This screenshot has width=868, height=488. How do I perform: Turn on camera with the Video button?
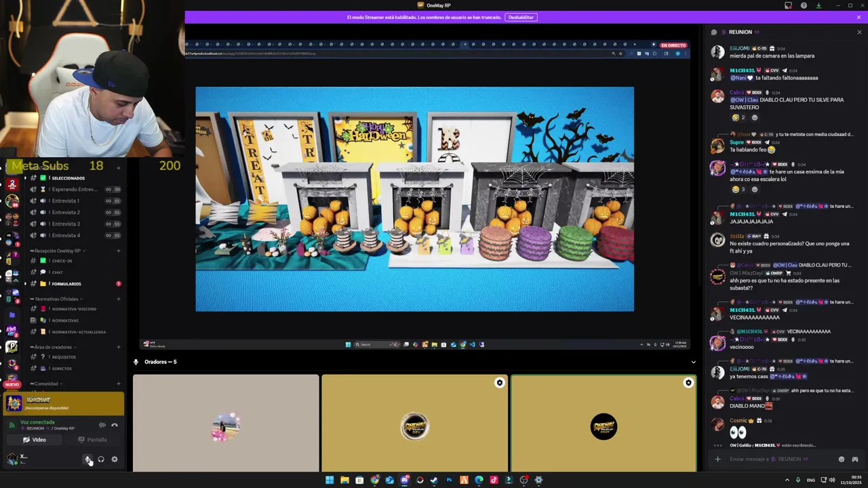[34, 440]
